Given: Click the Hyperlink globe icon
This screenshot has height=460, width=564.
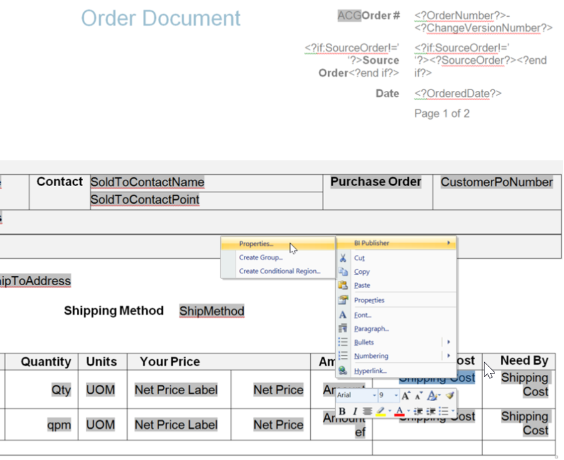Looking at the screenshot, I should (x=343, y=370).
